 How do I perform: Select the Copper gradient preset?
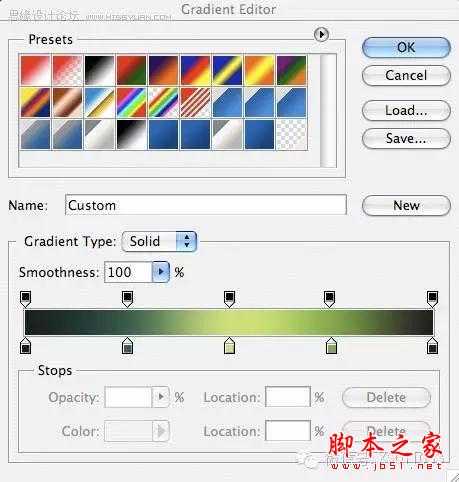pos(67,102)
